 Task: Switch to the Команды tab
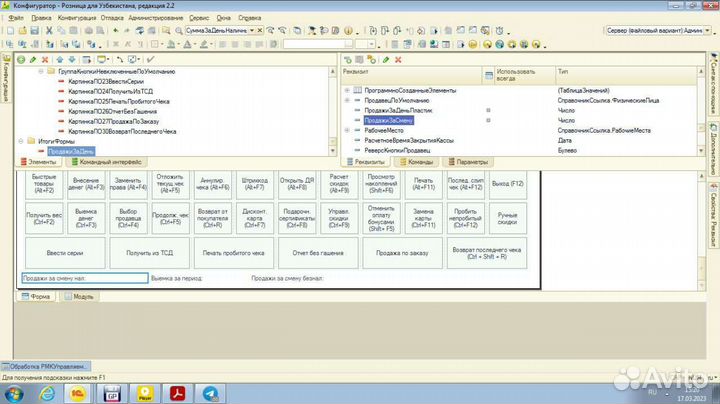(x=416, y=162)
